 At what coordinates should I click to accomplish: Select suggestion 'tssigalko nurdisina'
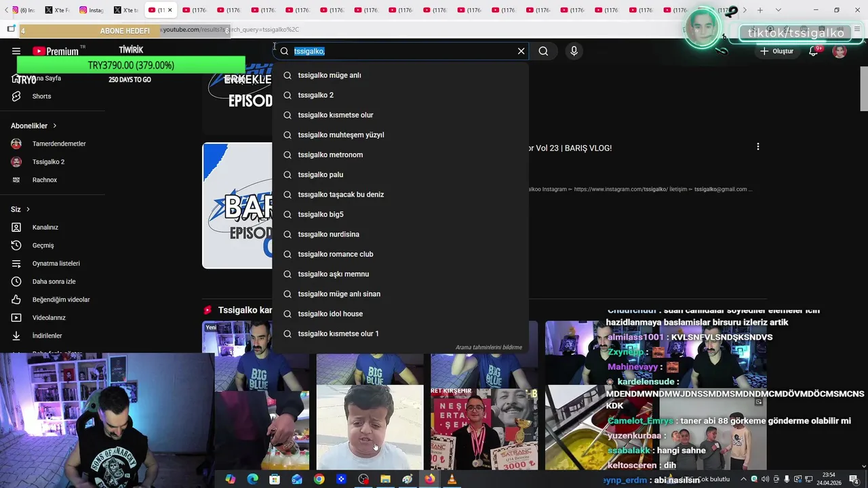coord(400,235)
